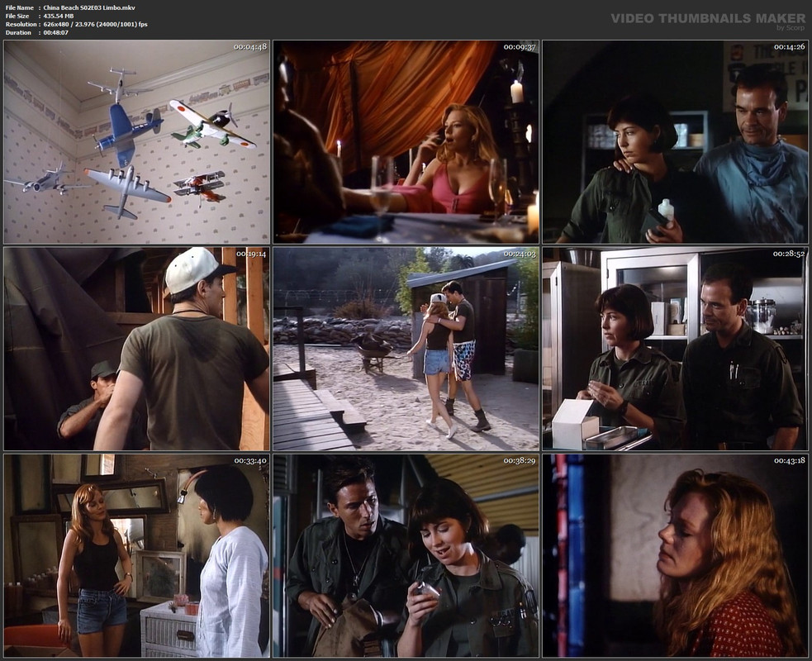Click file name 'China Beach S02E03 Limbo.mkv'

[89, 7]
